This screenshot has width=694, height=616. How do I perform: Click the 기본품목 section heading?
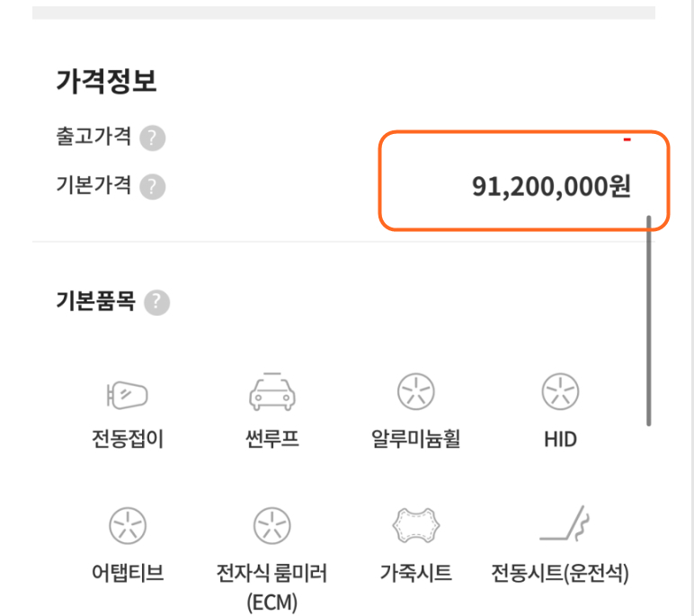pyautogui.click(x=95, y=301)
